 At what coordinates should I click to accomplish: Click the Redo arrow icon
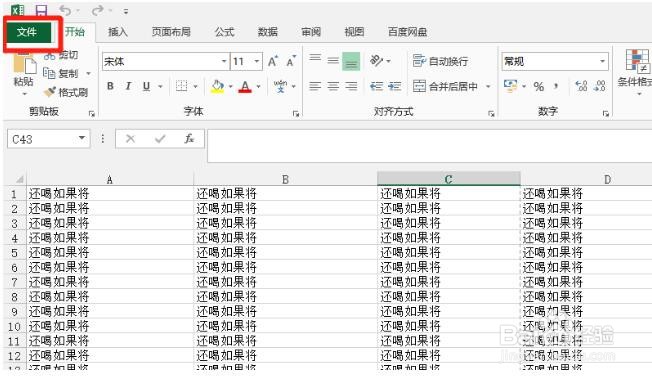coord(98,10)
